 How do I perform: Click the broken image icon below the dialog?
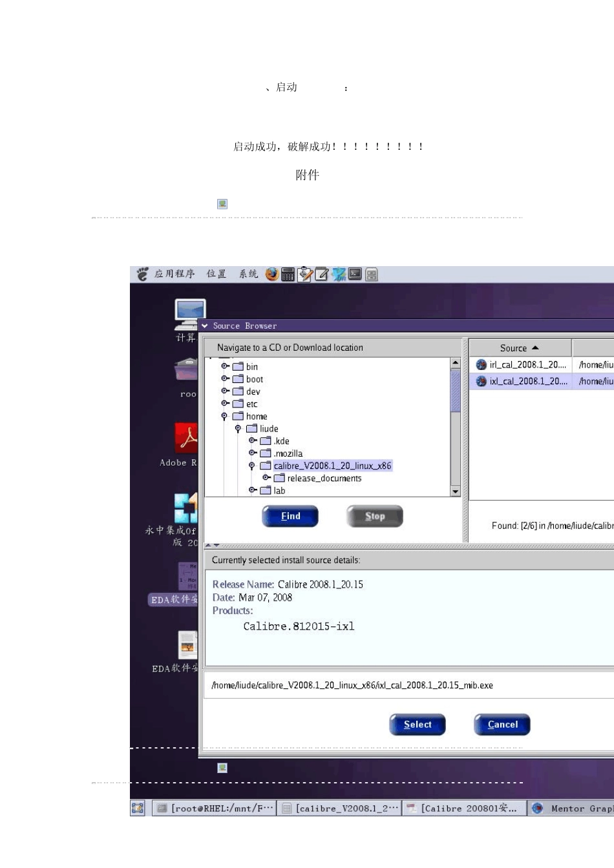point(222,768)
